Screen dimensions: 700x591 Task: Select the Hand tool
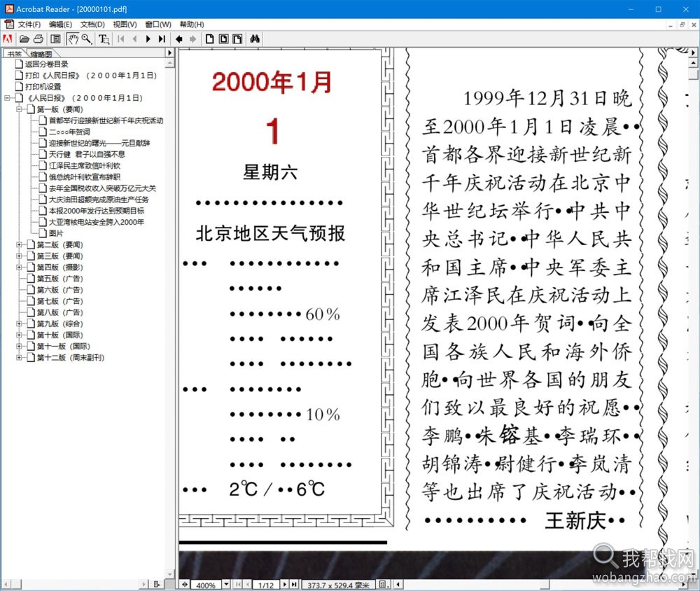click(x=73, y=39)
